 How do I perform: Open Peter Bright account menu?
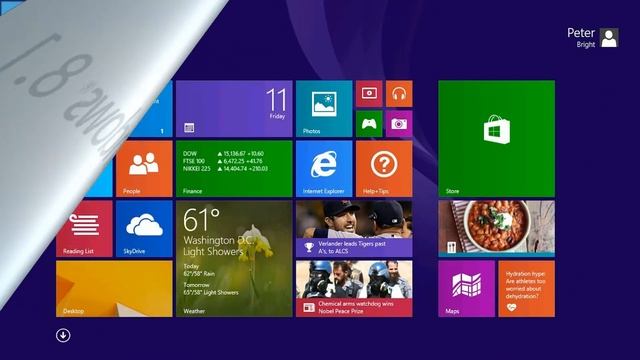click(x=593, y=38)
